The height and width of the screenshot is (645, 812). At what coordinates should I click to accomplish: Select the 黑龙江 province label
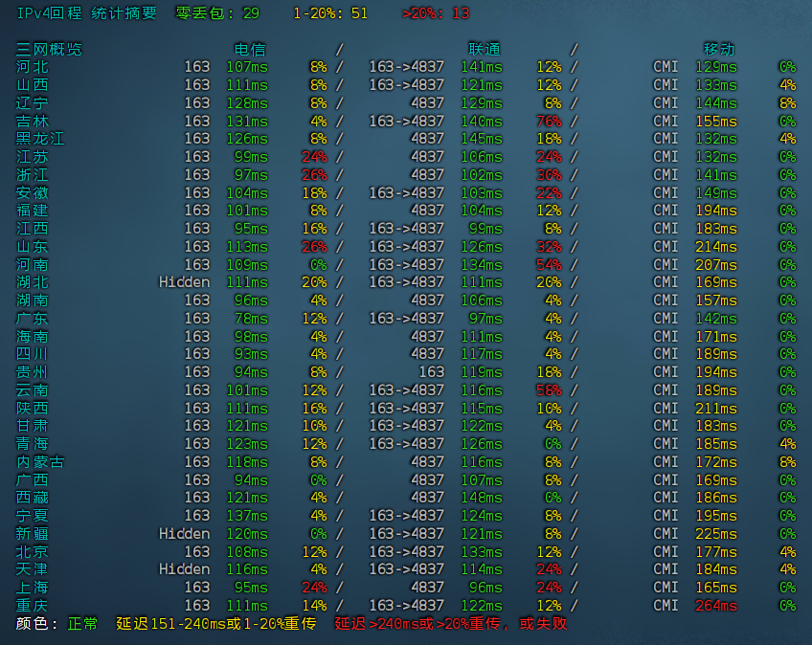click(40, 139)
